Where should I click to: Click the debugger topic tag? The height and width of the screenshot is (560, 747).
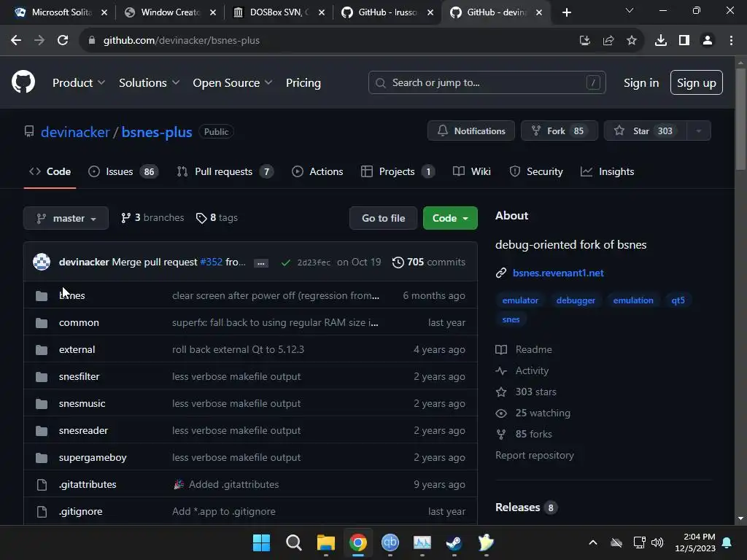point(576,300)
